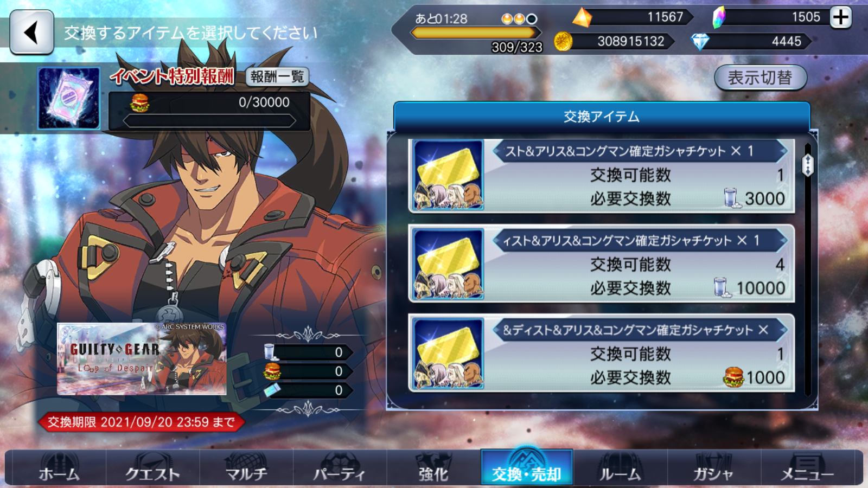Select the 1000-burger gacha ticket icon
This screenshot has height=488, width=868.
pos(448,354)
